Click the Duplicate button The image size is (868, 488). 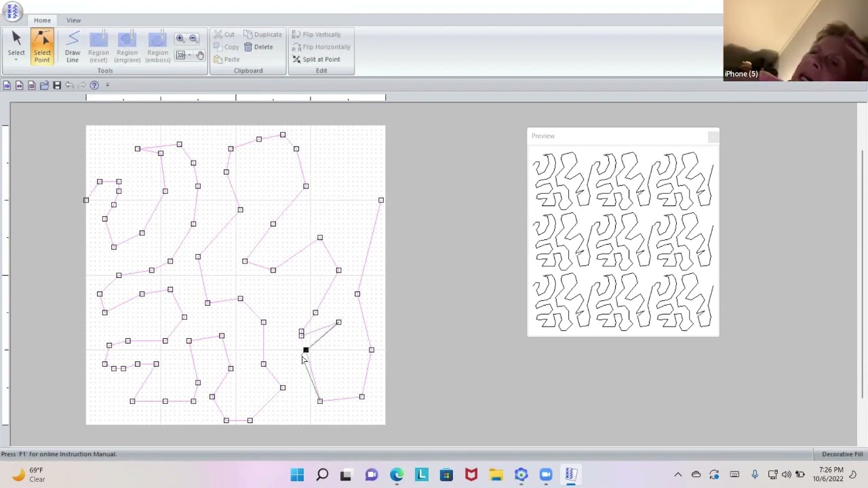click(262, 35)
